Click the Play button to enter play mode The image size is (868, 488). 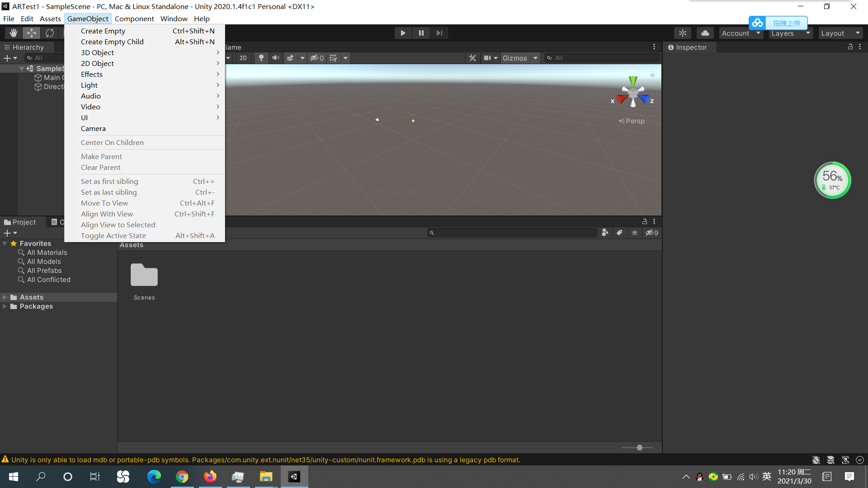pyautogui.click(x=403, y=33)
